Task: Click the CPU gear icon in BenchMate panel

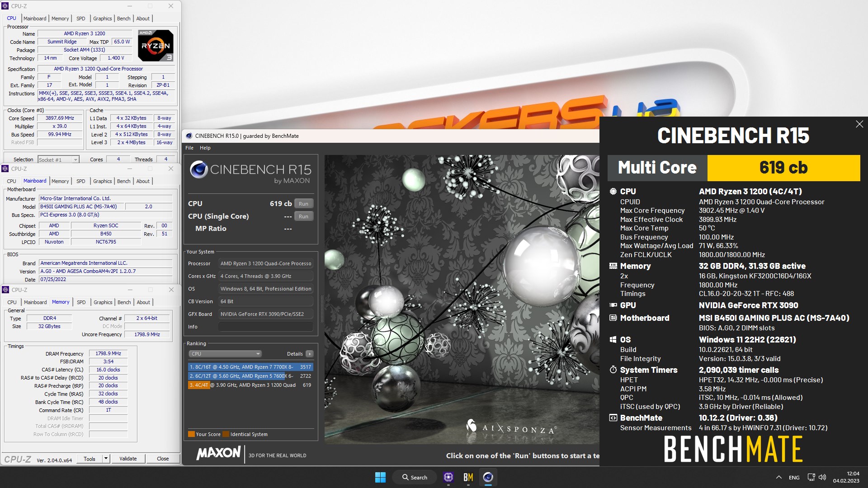Action: coord(613,192)
